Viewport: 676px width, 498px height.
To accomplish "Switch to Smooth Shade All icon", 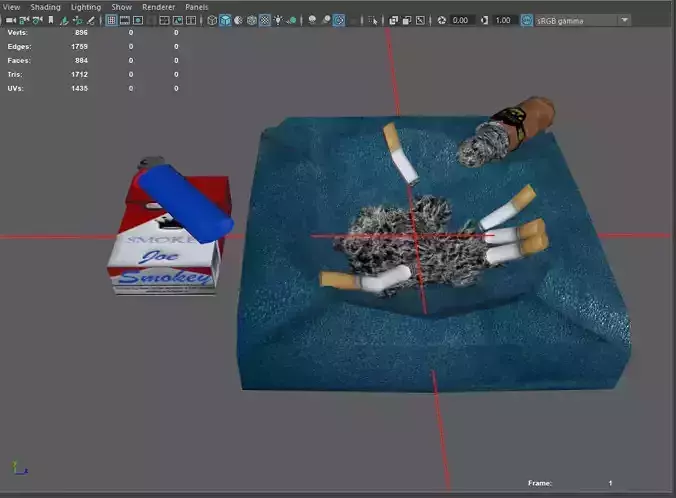I will click(x=225, y=20).
